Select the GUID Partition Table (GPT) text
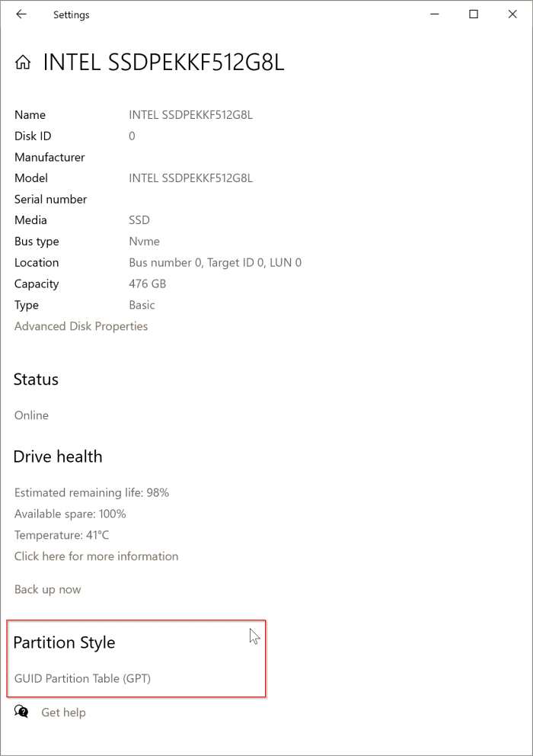Image resolution: width=533 pixels, height=756 pixels. click(82, 678)
